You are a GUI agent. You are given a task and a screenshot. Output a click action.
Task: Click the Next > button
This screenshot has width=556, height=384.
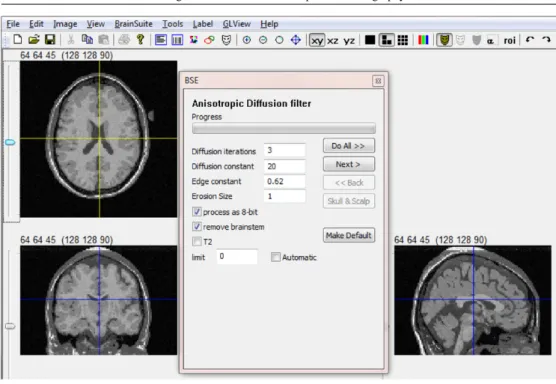[349, 164]
